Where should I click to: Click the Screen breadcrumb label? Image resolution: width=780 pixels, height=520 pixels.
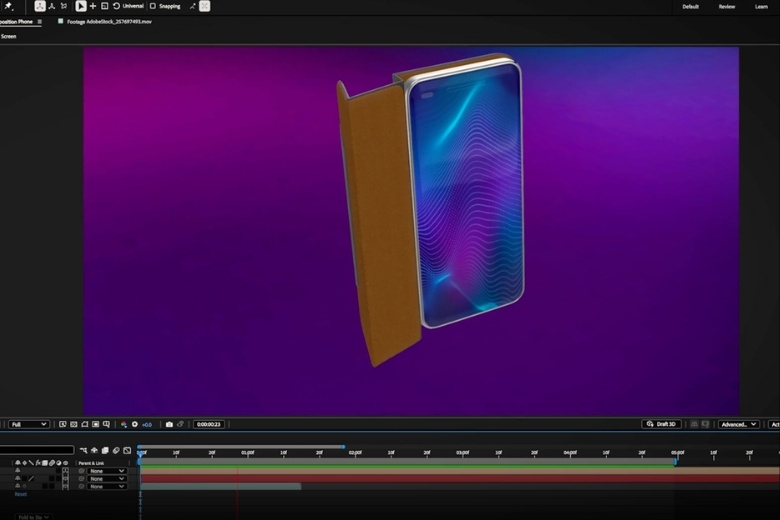click(x=8, y=36)
